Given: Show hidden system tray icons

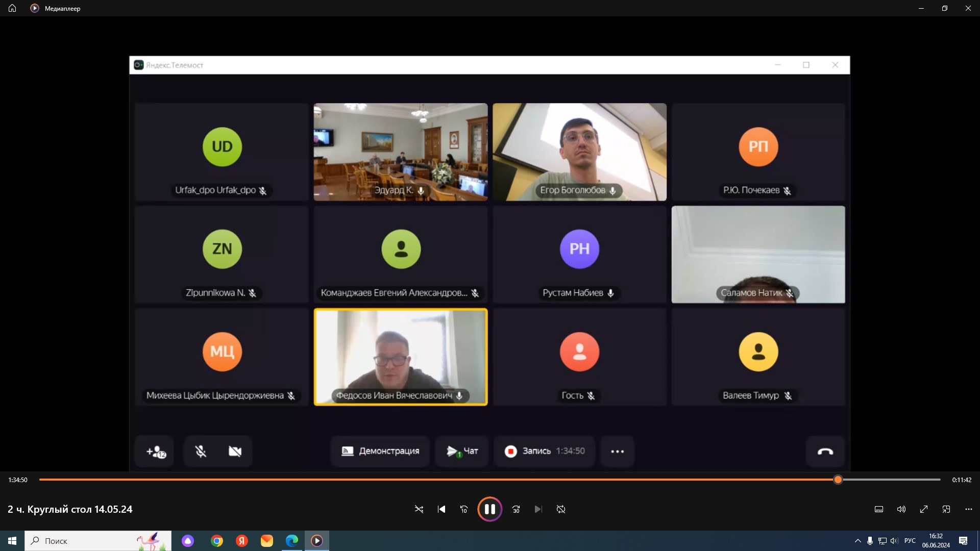Looking at the screenshot, I should [x=857, y=541].
